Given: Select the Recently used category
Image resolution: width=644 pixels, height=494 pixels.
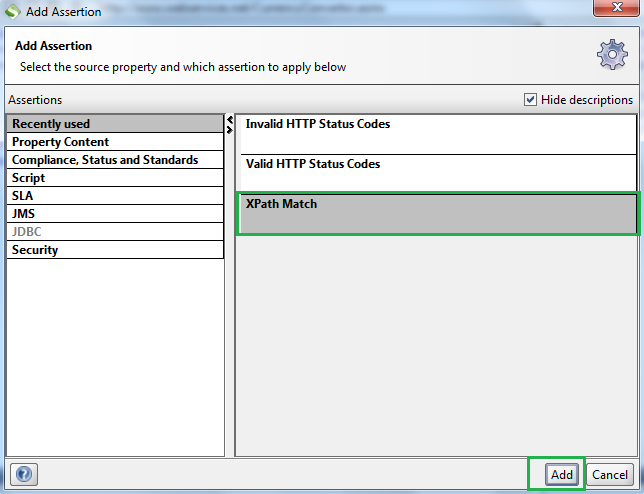Looking at the screenshot, I should 115,124.
